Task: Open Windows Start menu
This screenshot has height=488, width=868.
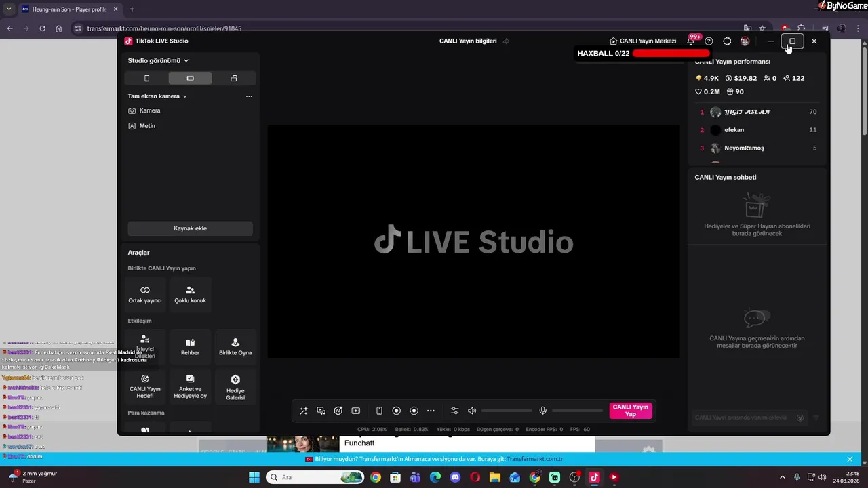Action: coord(254,477)
